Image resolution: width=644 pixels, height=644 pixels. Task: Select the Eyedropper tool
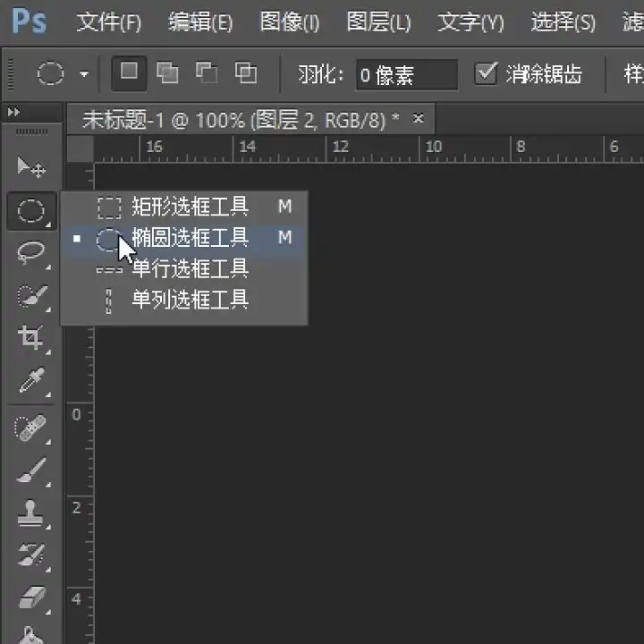(30, 382)
